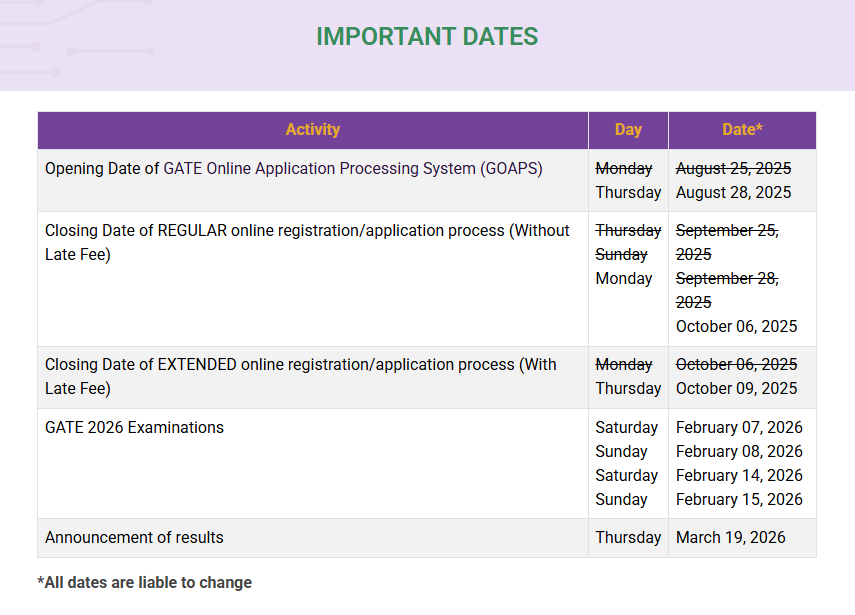Select the August 28, 2025 opening date
The height and width of the screenshot is (615, 855).
[x=733, y=193]
